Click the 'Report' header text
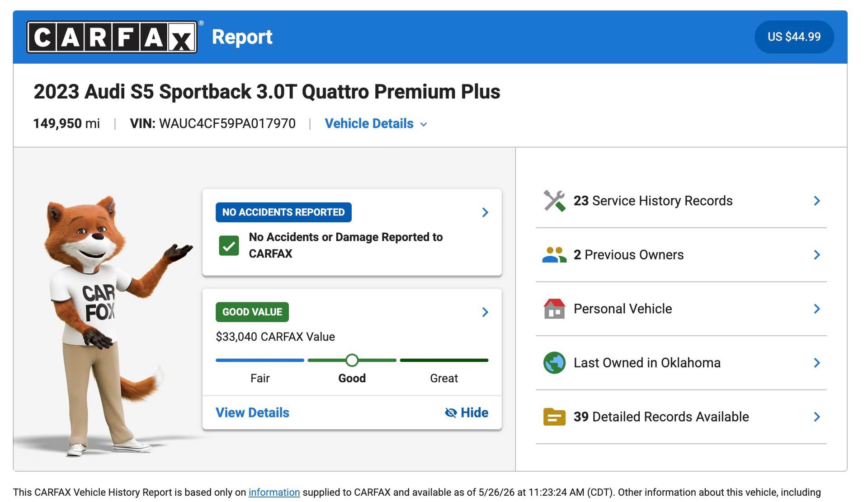This screenshot has height=502, width=868. pos(242,37)
